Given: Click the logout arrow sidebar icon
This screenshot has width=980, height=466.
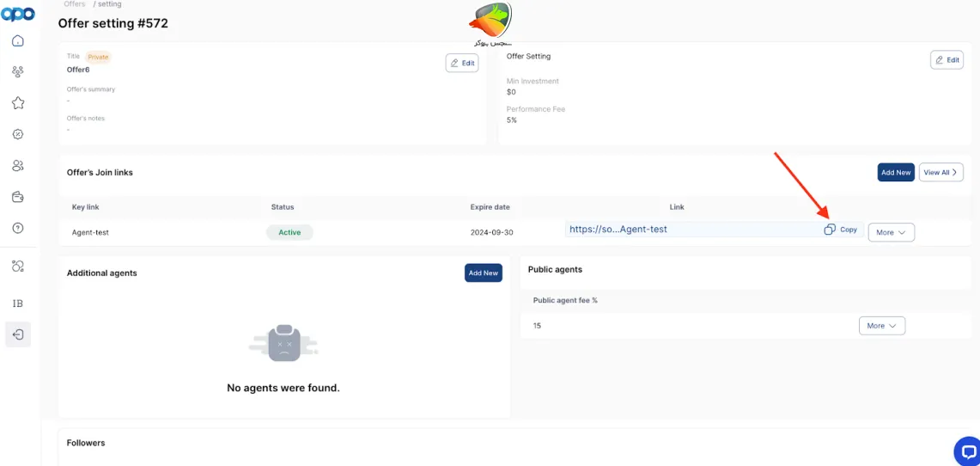Looking at the screenshot, I should tap(18, 334).
